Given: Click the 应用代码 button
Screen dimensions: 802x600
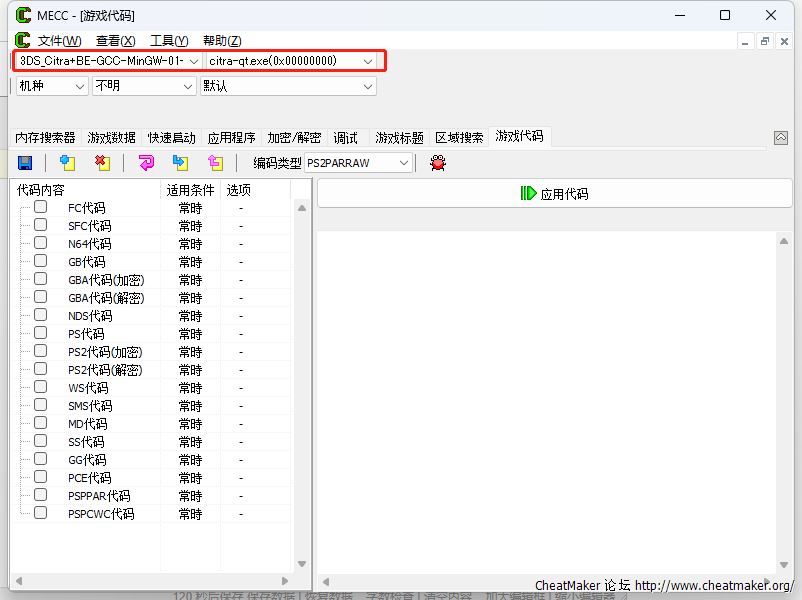Looking at the screenshot, I should tap(554, 194).
